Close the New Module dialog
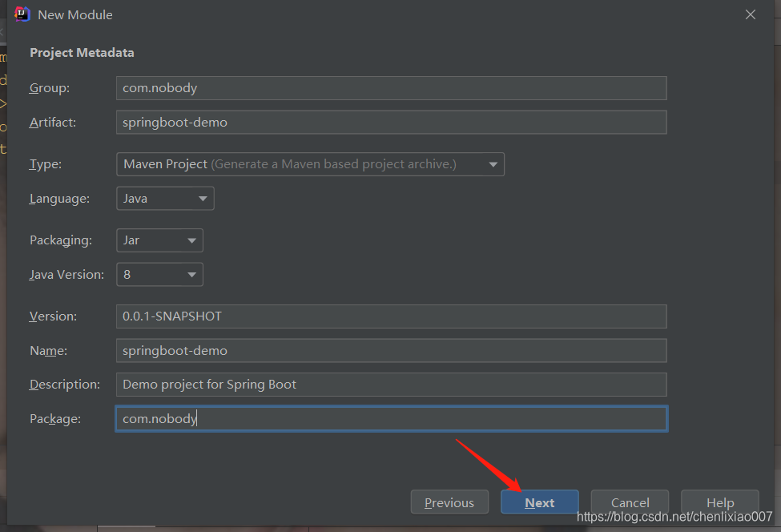Screen dimensions: 781x532 [750, 14]
